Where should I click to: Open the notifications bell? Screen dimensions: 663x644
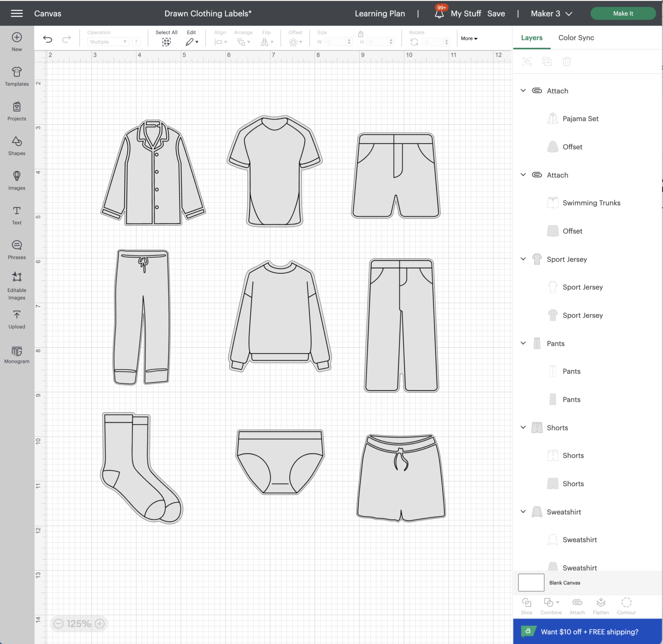coord(439,13)
